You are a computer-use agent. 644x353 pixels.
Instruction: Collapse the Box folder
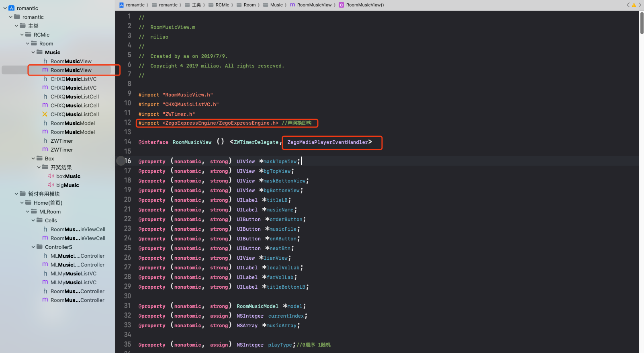(33, 158)
